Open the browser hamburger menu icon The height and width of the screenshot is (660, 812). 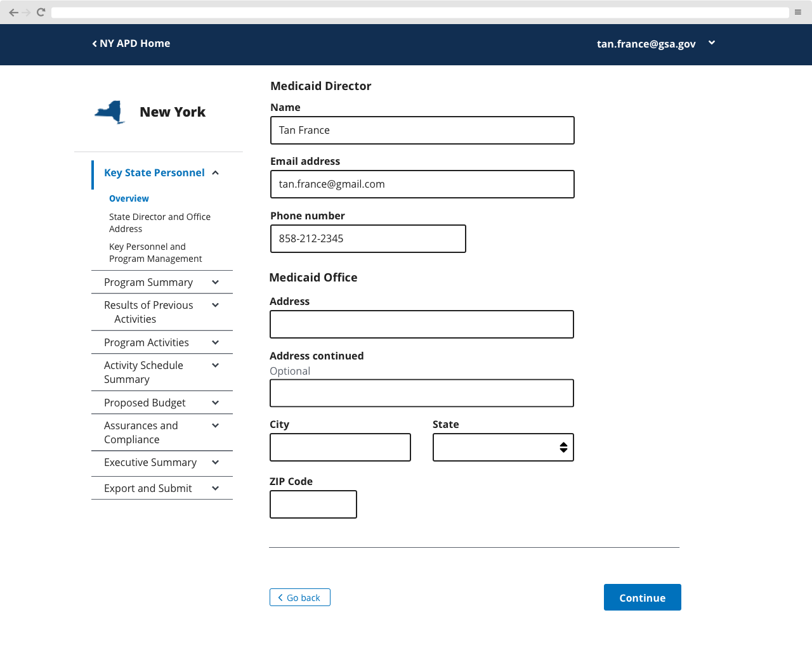click(797, 11)
